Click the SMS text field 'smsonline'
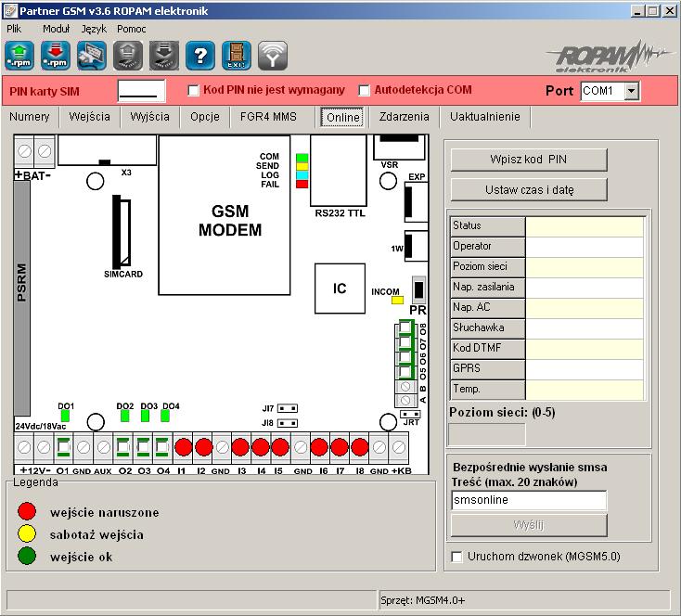 tap(529, 500)
